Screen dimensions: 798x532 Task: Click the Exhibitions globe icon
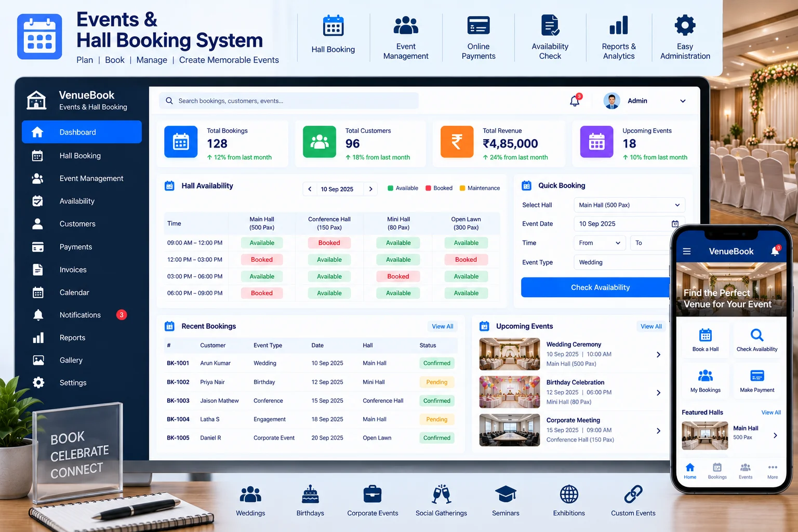point(569,494)
